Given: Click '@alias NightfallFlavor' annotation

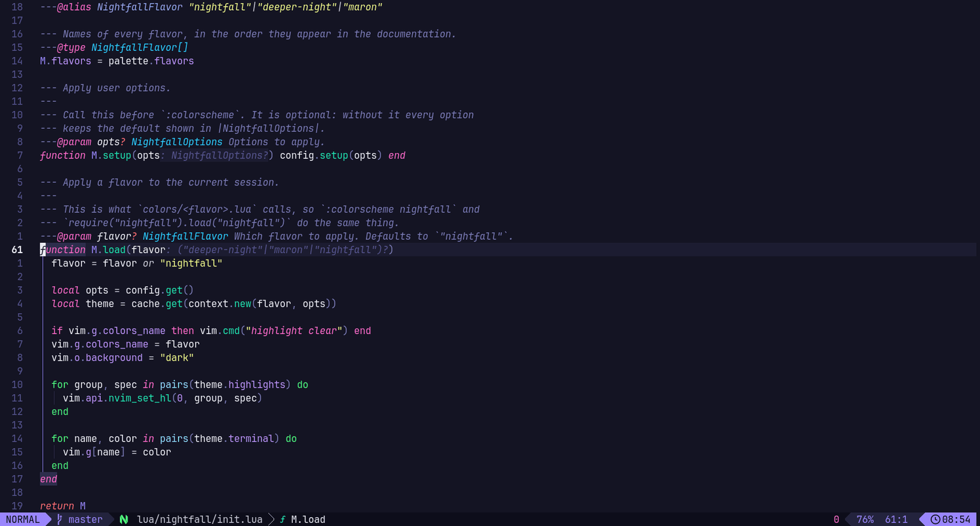Looking at the screenshot, I should point(119,7).
